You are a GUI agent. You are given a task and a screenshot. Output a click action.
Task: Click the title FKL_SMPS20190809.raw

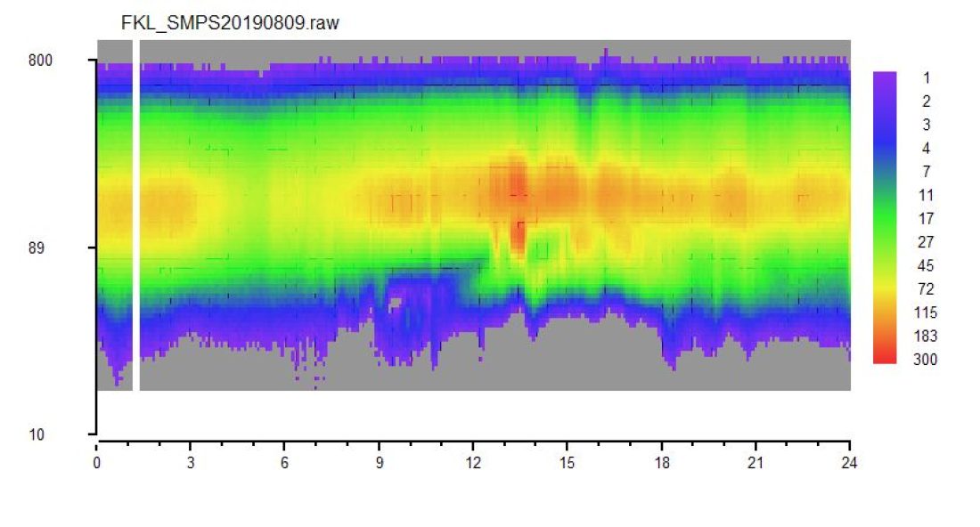(230, 23)
